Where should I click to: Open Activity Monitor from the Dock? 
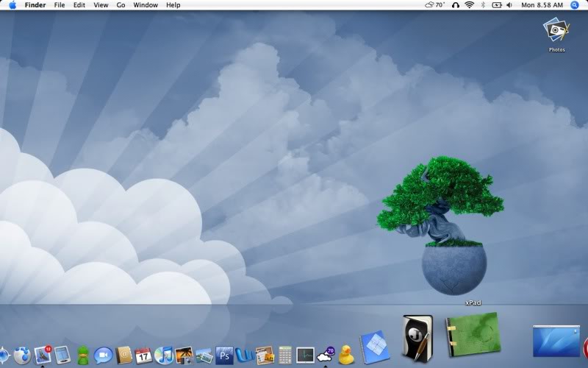pyautogui.click(x=305, y=355)
